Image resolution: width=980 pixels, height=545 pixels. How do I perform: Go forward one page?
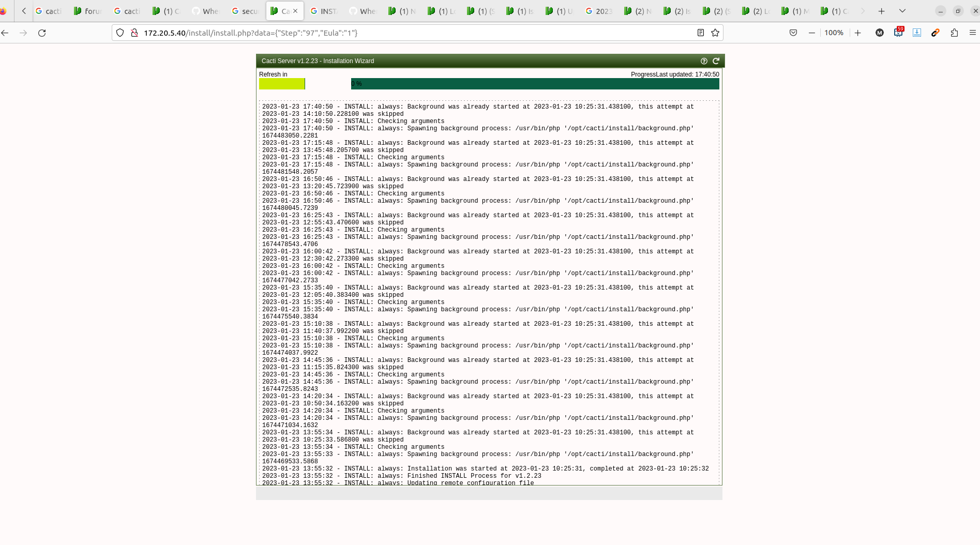click(x=23, y=33)
